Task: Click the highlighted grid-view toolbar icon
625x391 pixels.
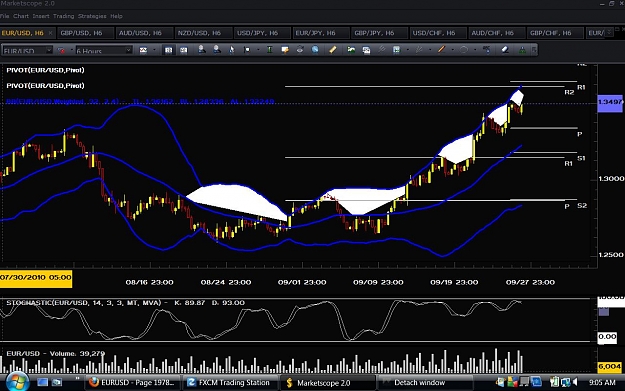Action: click(x=169, y=50)
